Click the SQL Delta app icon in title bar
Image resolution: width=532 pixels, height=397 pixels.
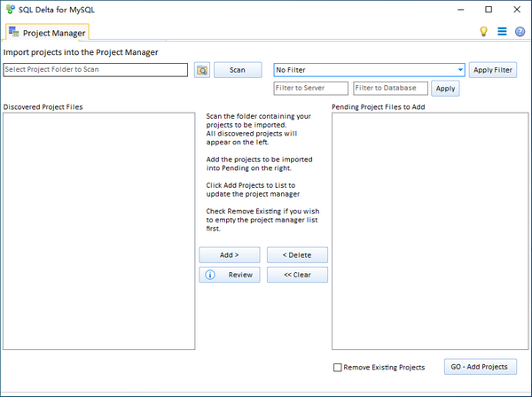tap(11, 9)
